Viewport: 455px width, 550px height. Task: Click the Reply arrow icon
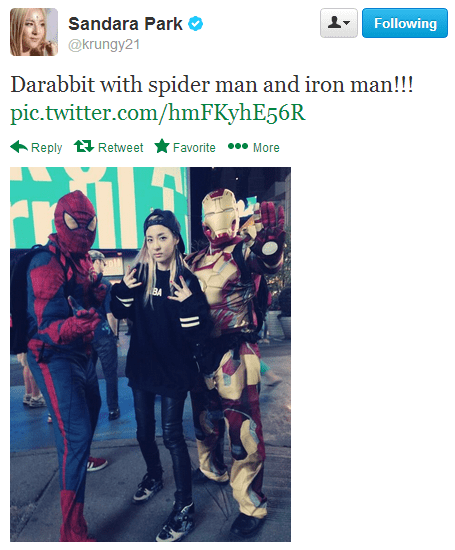coord(19,147)
